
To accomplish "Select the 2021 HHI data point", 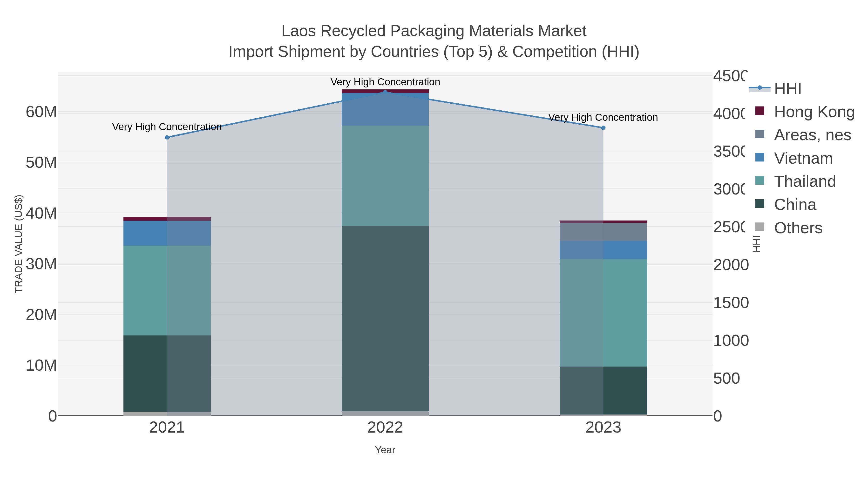I will pyautogui.click(x=167, y=137).
